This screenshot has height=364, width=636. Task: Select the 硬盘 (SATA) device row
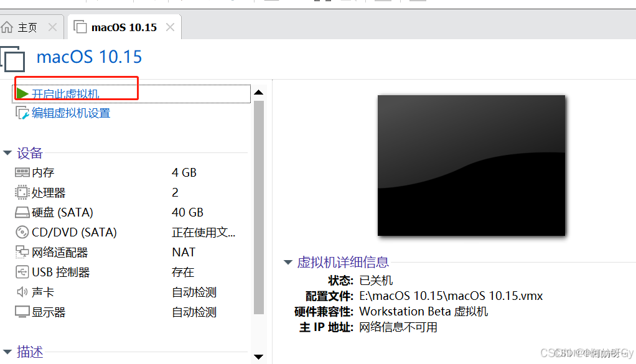131,212
